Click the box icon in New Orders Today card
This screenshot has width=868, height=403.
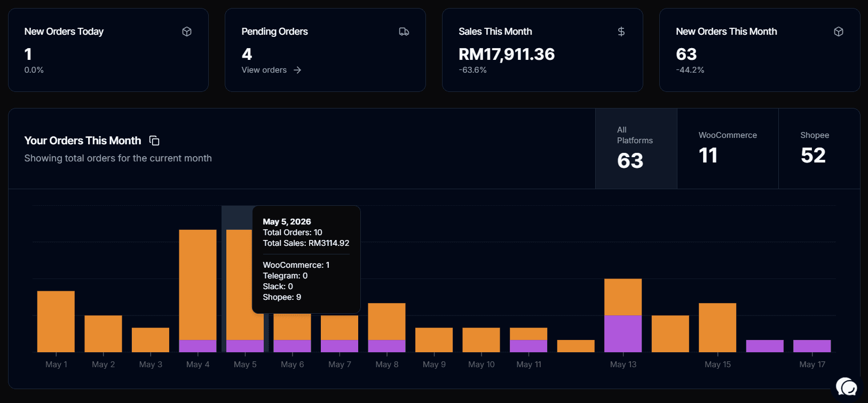click(187, 32)
